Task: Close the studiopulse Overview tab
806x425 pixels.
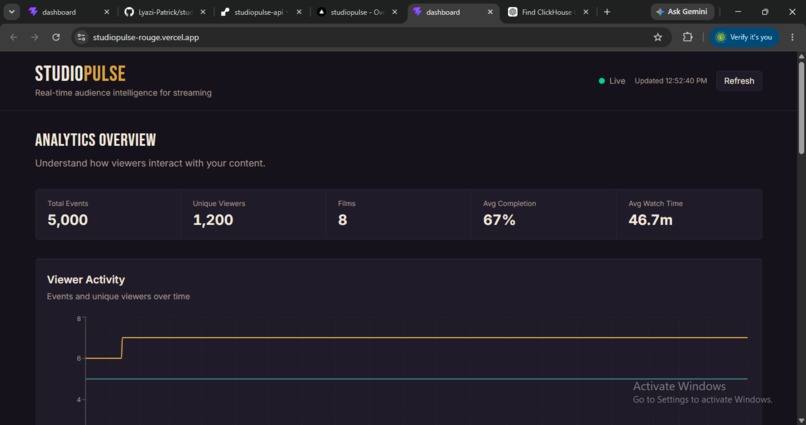Action: [394, 12]
